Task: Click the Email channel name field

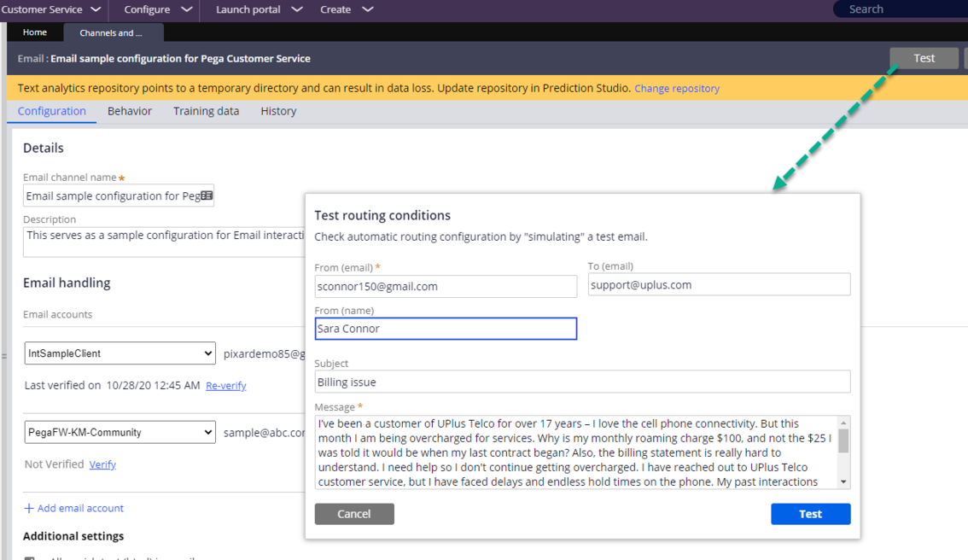Action: (119, 195)
